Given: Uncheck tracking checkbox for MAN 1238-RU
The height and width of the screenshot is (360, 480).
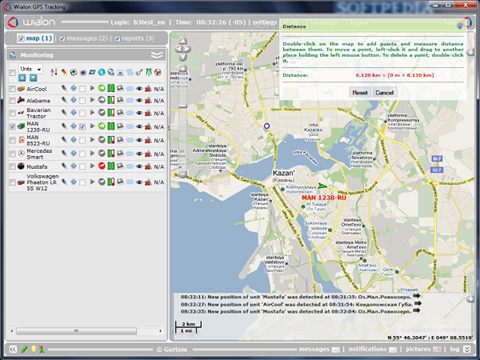Looking at the screenshot, I should point(82,127).
